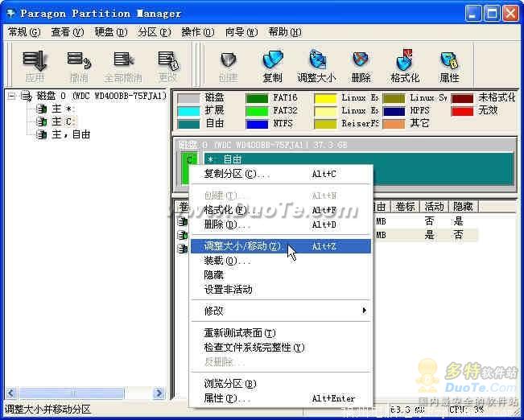
Task: Click the Delete (删除) partition icon
Action: tap(361, 66)
